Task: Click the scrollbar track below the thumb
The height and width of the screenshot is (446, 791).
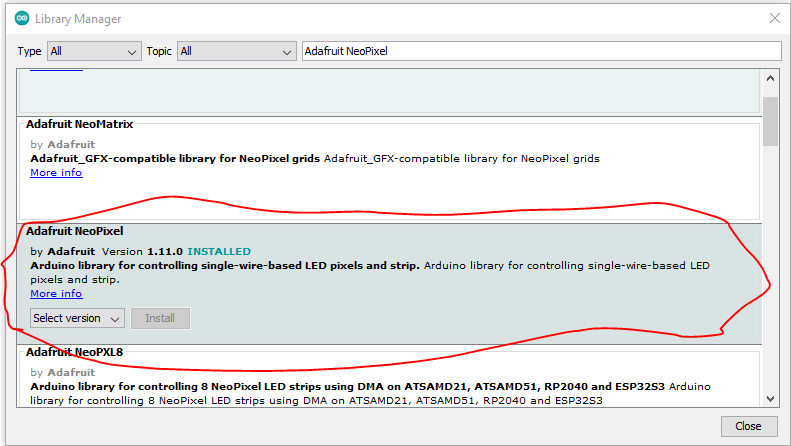Action: click(770, 270)
